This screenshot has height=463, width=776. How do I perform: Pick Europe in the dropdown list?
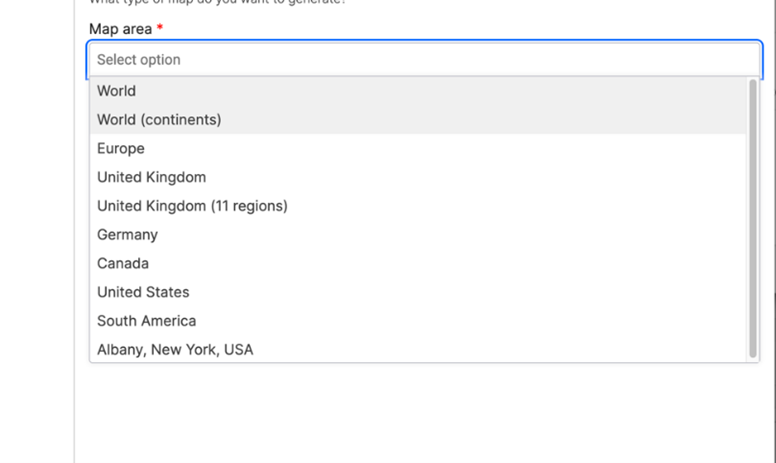418,148
